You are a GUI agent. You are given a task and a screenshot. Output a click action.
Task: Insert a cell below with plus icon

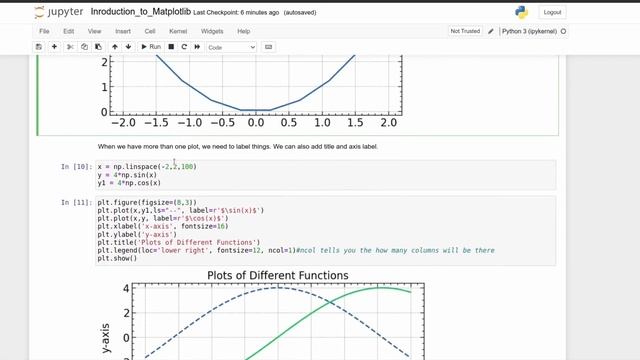coord(54,47)
